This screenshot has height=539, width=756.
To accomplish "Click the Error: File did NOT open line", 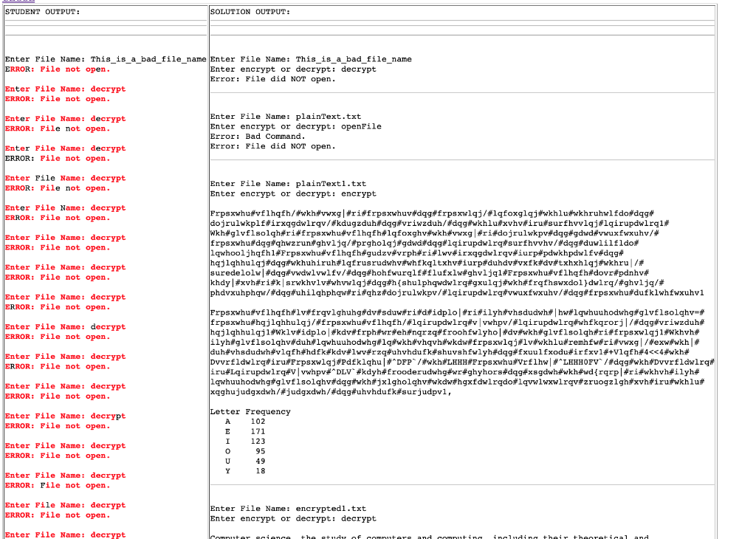I will pos(267,79).
